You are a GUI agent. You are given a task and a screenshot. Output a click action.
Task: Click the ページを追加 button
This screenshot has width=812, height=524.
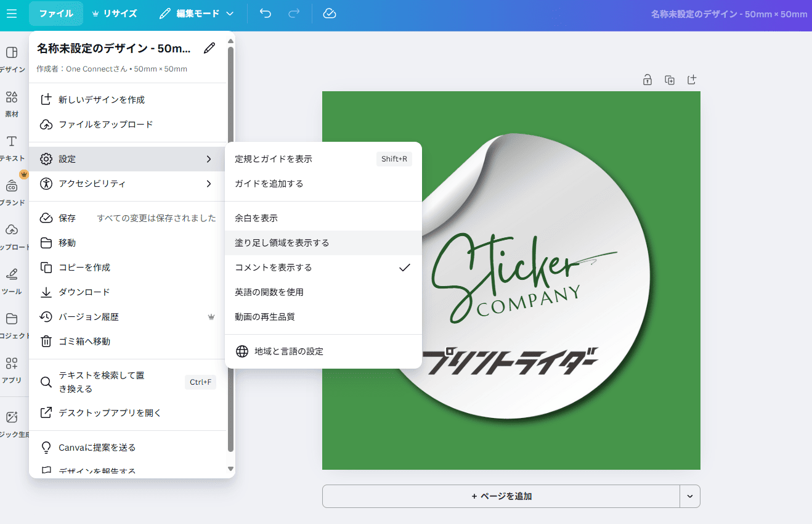click(501, 496)
